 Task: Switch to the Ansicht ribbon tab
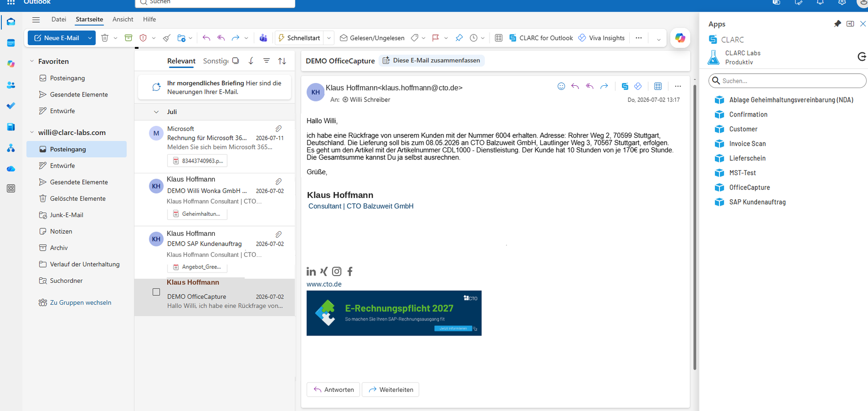click(123, 19)
